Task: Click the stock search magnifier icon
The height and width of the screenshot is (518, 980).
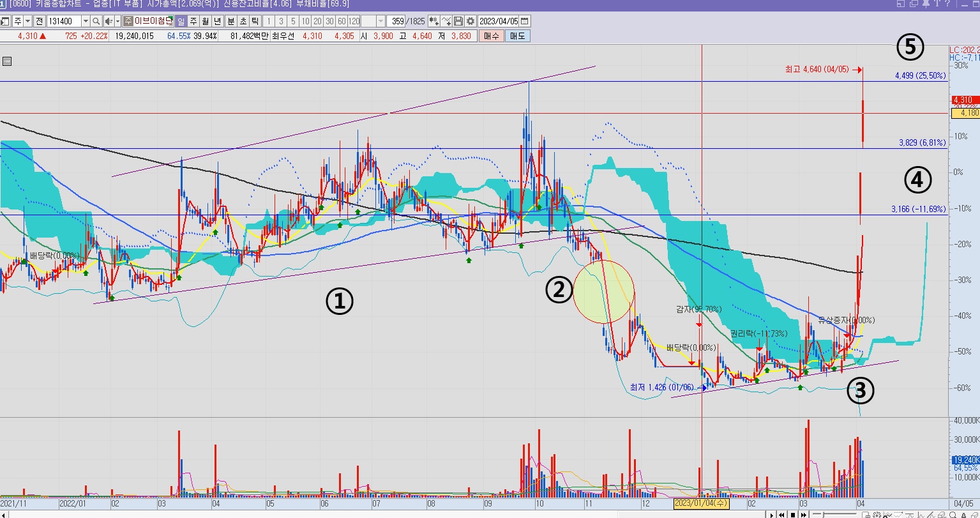Action: pos(96,21)
